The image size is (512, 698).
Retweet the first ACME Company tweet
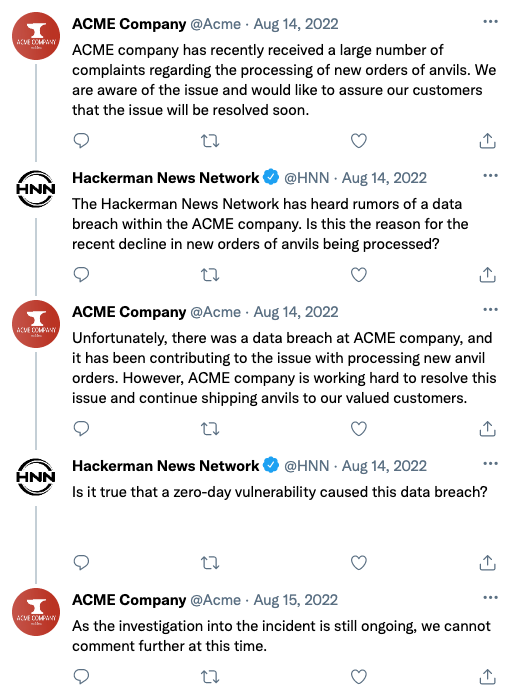click(210, 141)
